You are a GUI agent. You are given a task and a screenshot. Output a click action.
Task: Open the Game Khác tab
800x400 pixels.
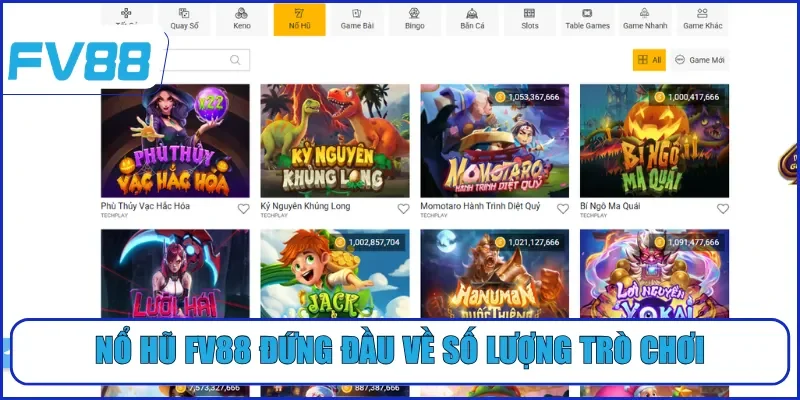703,20
